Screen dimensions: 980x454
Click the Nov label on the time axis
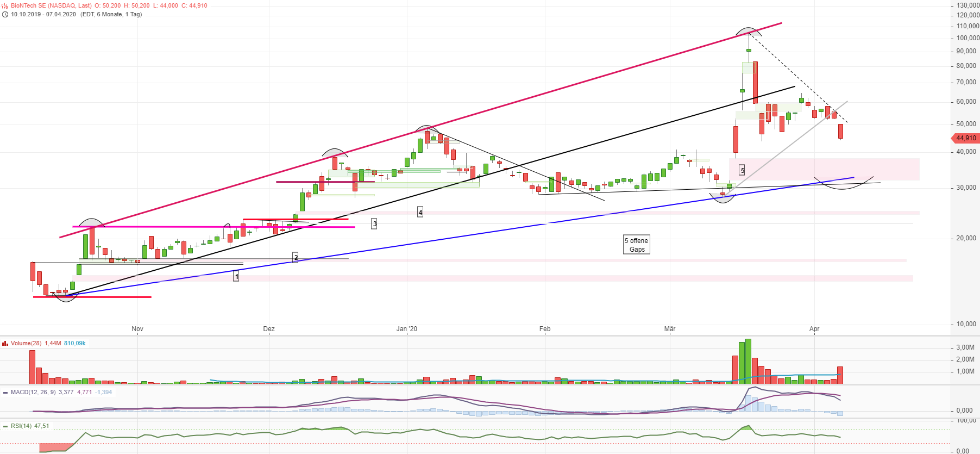click(x=137, y=329)
